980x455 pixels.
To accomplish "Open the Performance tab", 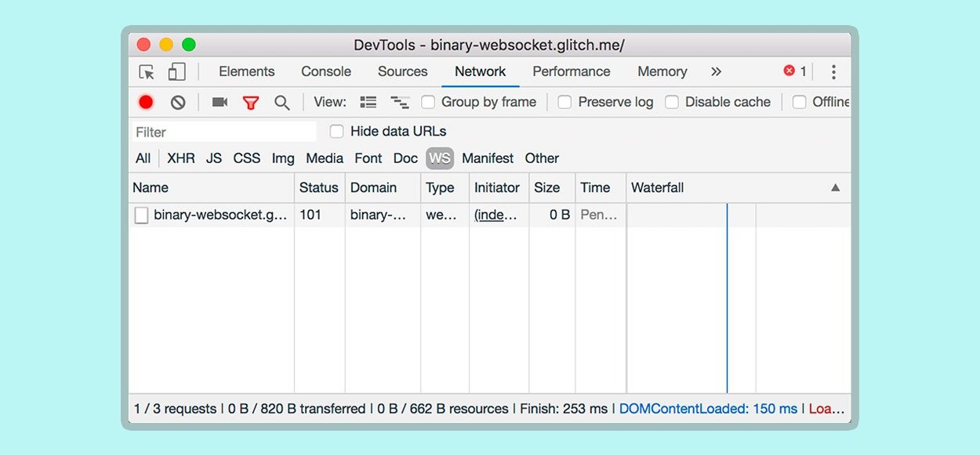I will 572,71.
